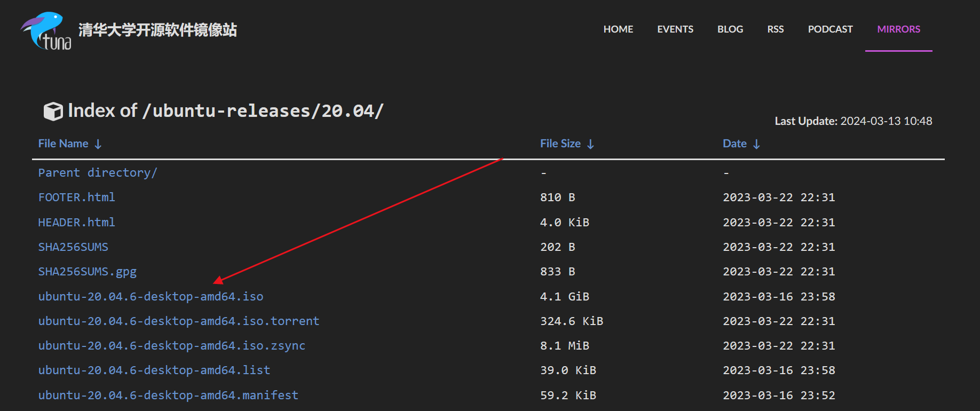
Task: Open the BLOG menu item
Action: [x=730, y=29]
